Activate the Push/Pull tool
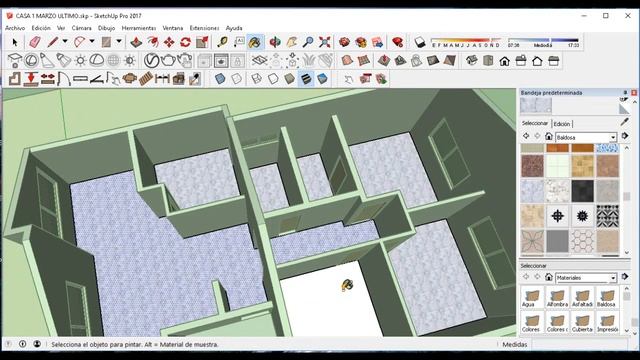This screenshot has height=360, width=640. (x=136, y=42)
